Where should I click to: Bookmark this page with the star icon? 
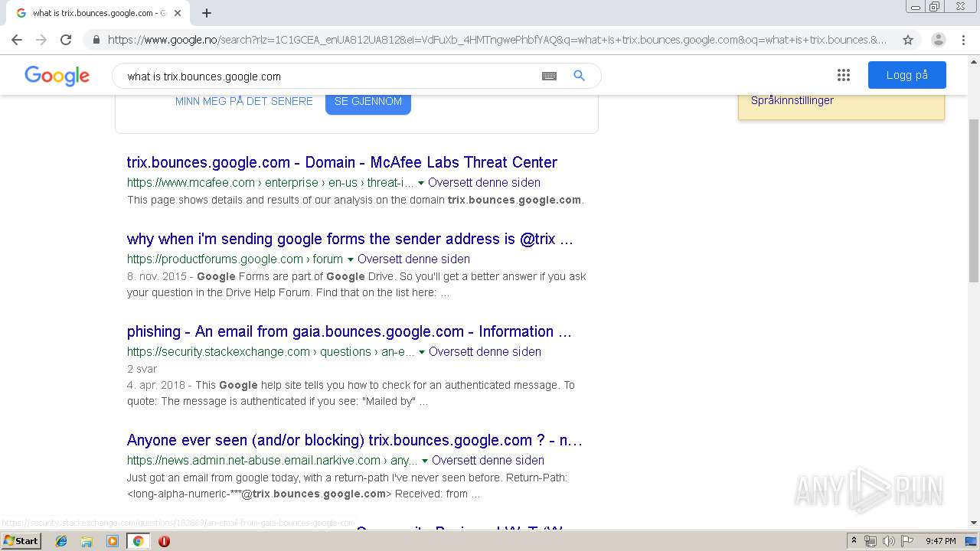click(908, 40)
